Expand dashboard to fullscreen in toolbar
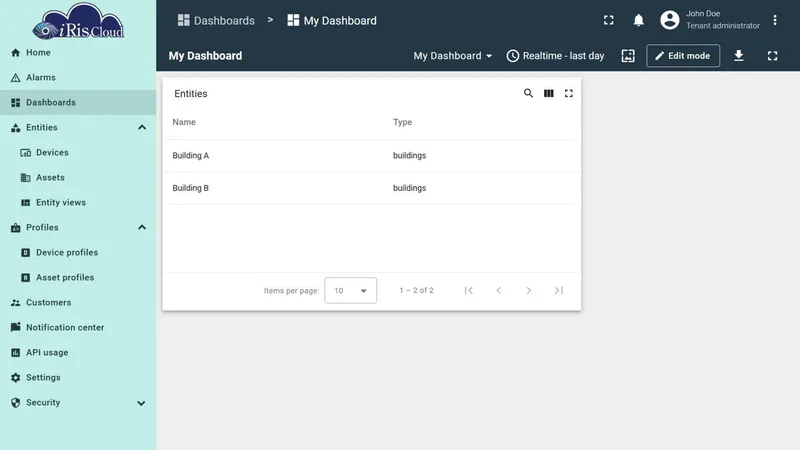The height and width of the screenshot is (450, 800). click(x=772, y=56)
